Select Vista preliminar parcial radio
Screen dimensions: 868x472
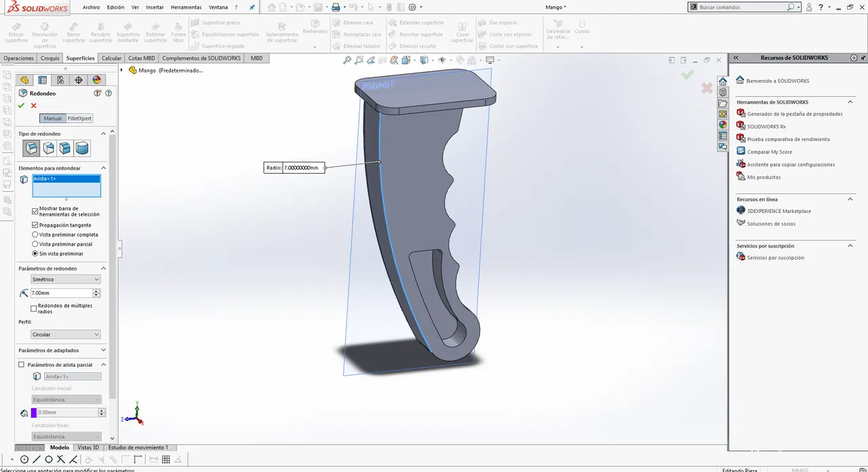pyautogui.click(x=35, y=244)
